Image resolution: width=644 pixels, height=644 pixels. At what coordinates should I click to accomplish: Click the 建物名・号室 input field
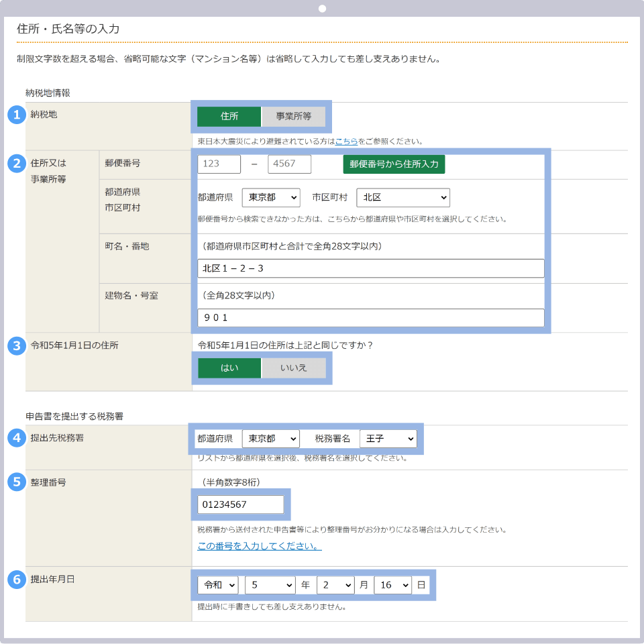pyautogui.click(x=371, y=317)
